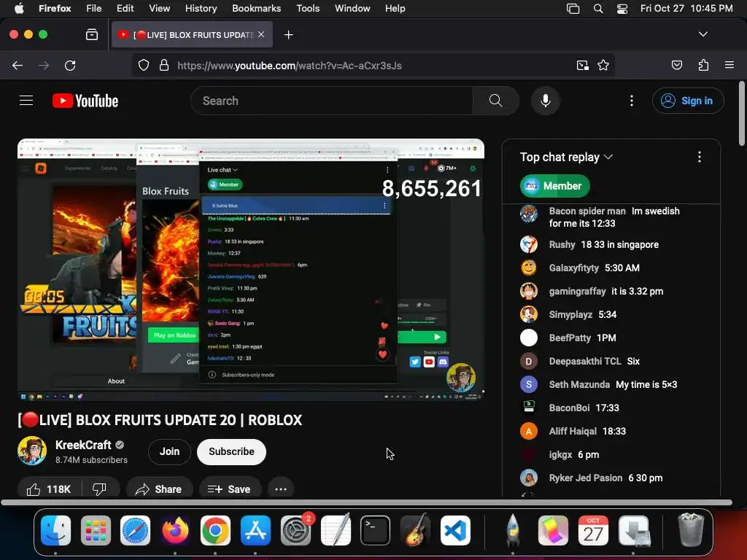Screen dimensions: 747x560
Task: Open YouTube settings three-dot menu
Action: pos(631,101)
